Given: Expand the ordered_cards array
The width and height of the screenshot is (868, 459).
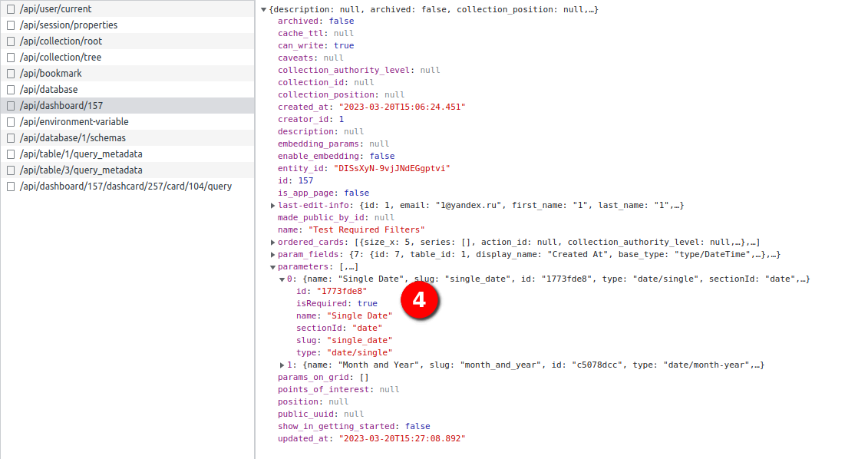Looking at the screenshot, I should 272,242.
